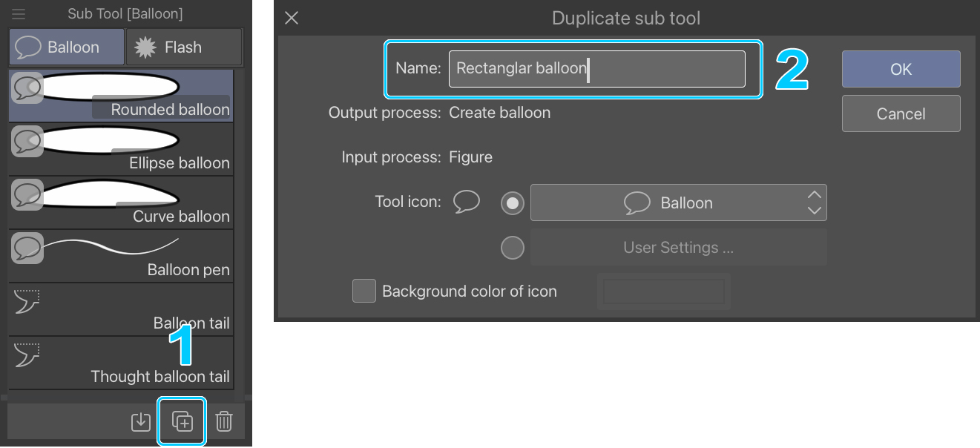Screen dimensions: 980x448
Task: Click the Name text field
Action: (596, 69)
